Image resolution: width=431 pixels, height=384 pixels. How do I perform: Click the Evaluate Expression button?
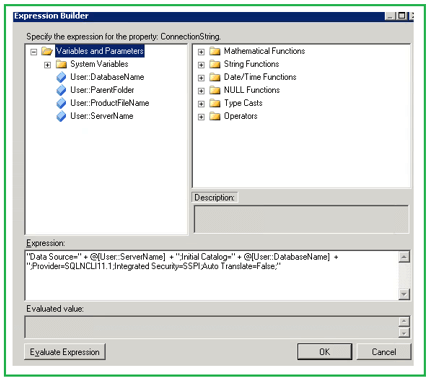point(65,352)
